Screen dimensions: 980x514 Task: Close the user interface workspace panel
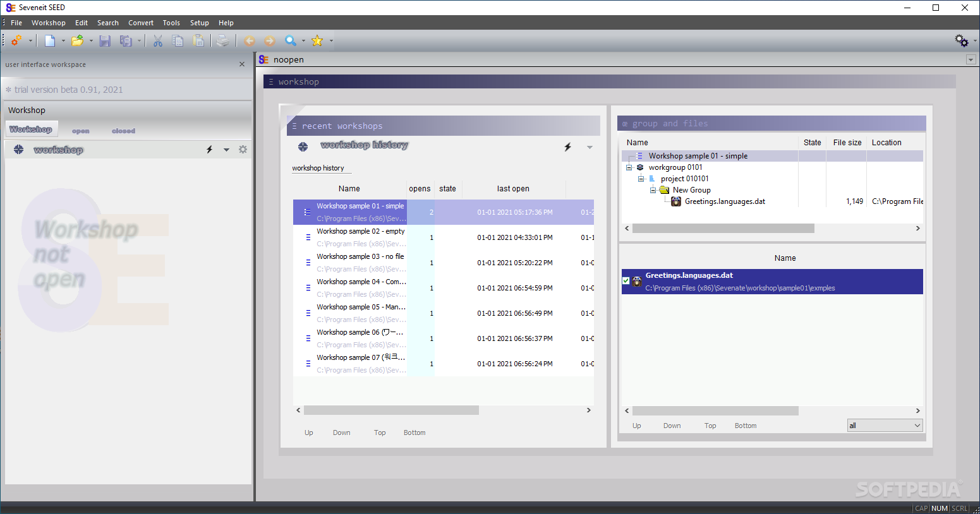(242, 64)
